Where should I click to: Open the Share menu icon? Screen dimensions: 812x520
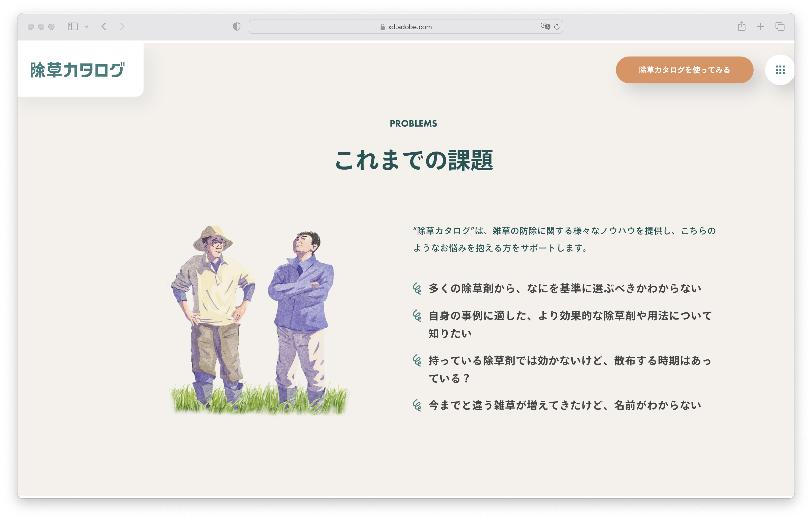[741, 26]
